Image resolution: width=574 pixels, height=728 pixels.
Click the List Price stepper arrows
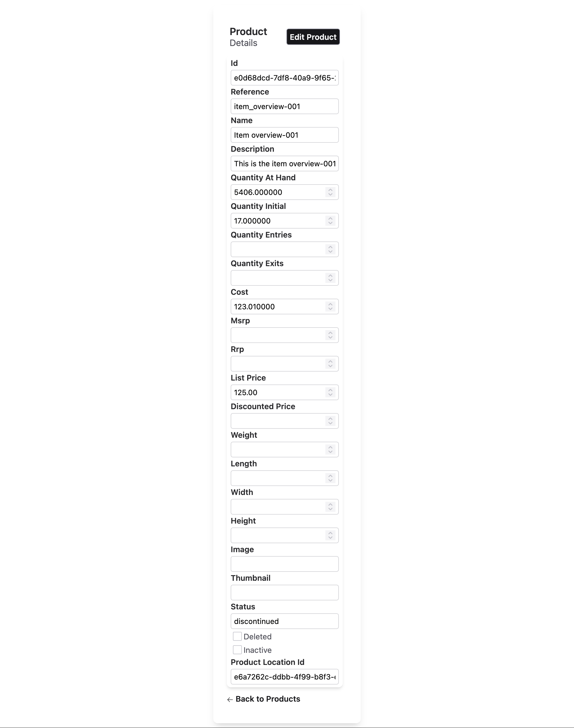(x=330, y=392)
